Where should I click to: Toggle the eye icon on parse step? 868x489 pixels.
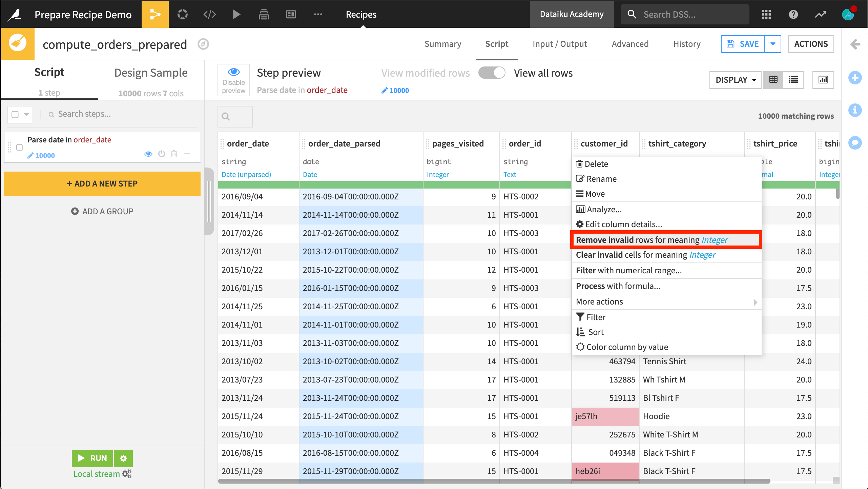click(x=148, y=154)
